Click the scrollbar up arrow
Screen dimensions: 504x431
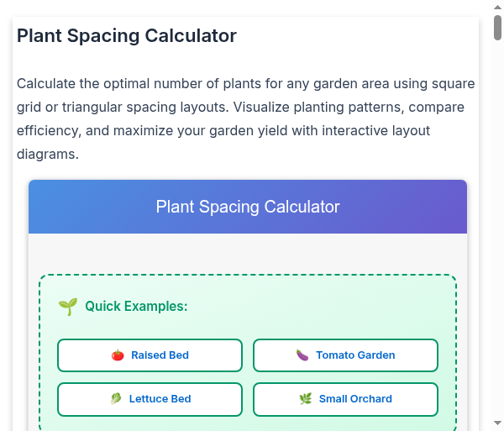click(x=497, y=7)
